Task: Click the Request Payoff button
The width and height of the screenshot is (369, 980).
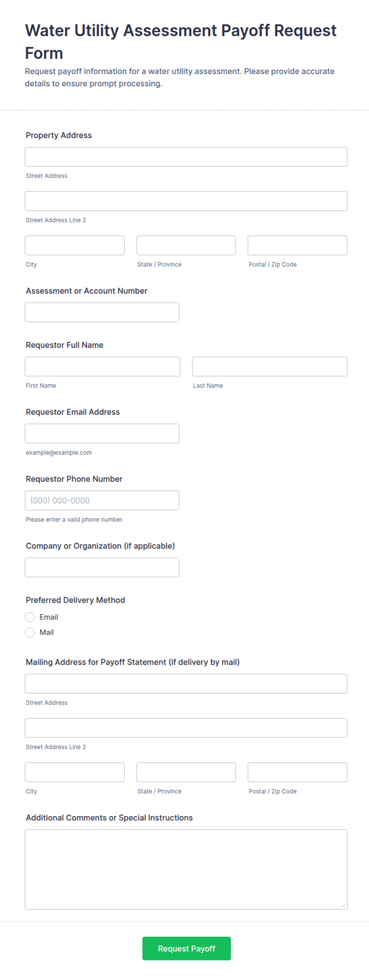Action: (x=186, y=948)
